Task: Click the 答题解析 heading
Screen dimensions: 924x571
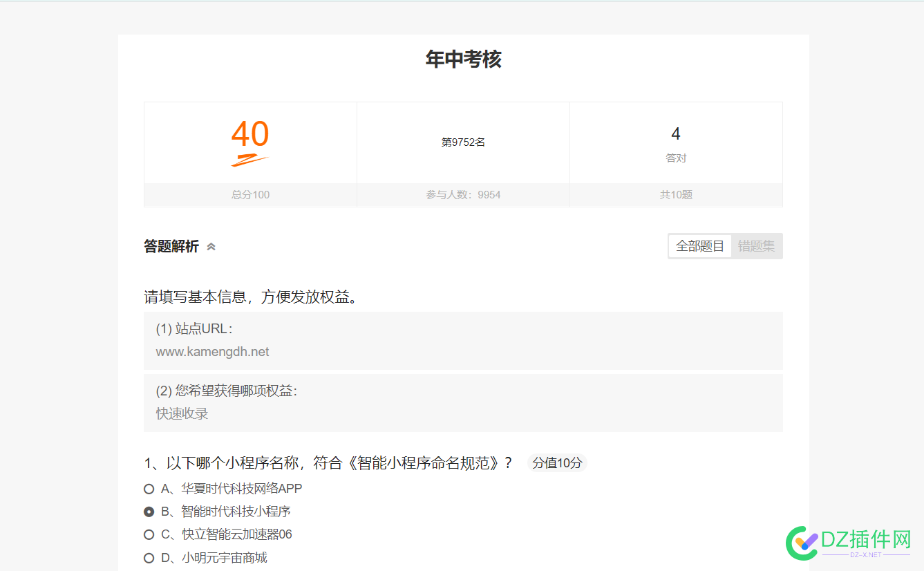Action: 171,247
